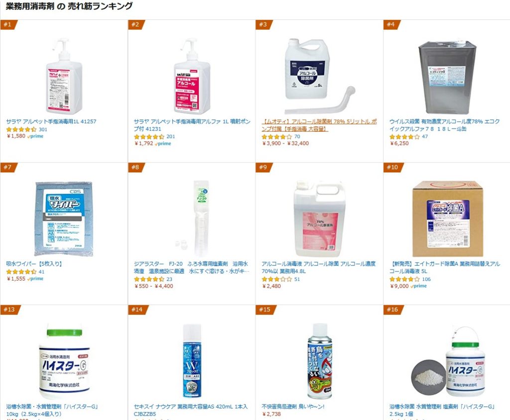Screen dimensions: 510x420
Task: Click the 301 reviews count for item #1
Action: pyautogui.click(x=43, y=130)
